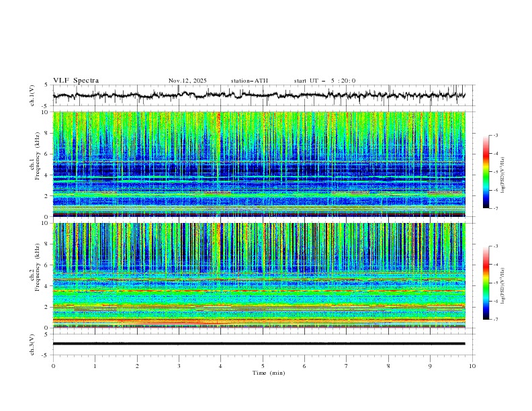Click the time axis tick "10"
The width and height of the screenshot is (532, 411).
(472, 366)
